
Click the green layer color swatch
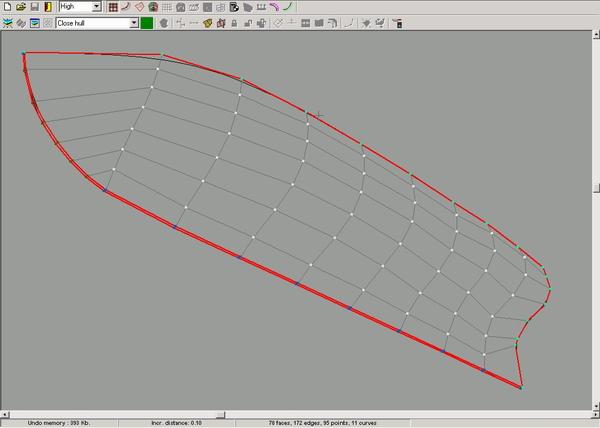[x=146, y=21]
